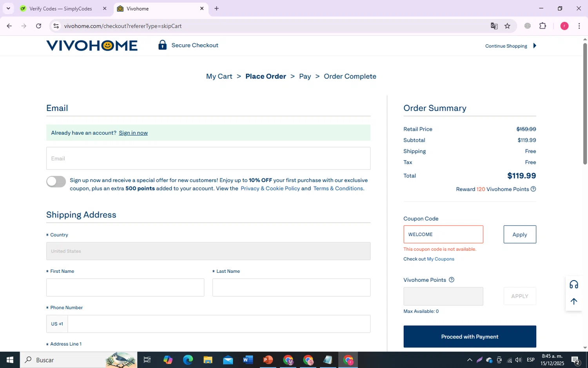
Task: Open the Chrome profile avatar
Action: pyautogui.click(x=564, y=26)
